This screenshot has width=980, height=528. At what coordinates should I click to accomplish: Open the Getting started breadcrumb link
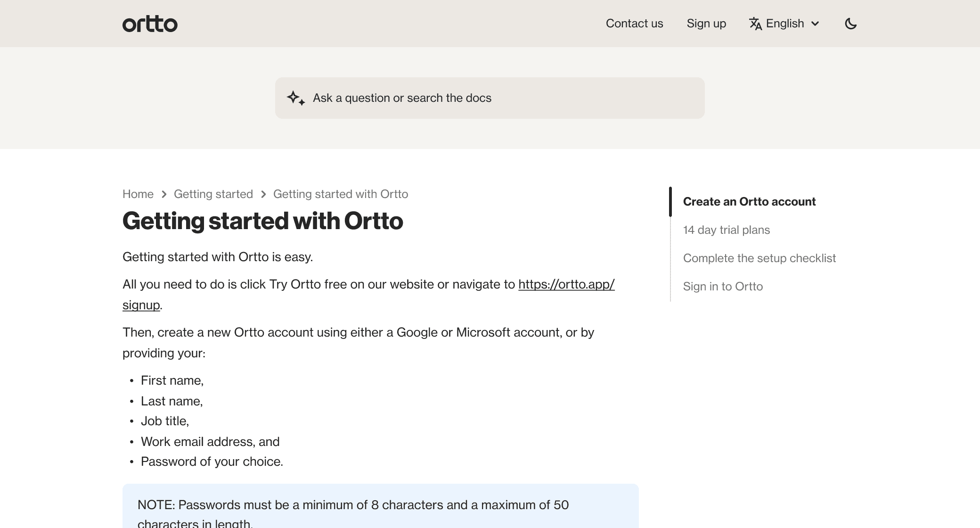[213, 194]
